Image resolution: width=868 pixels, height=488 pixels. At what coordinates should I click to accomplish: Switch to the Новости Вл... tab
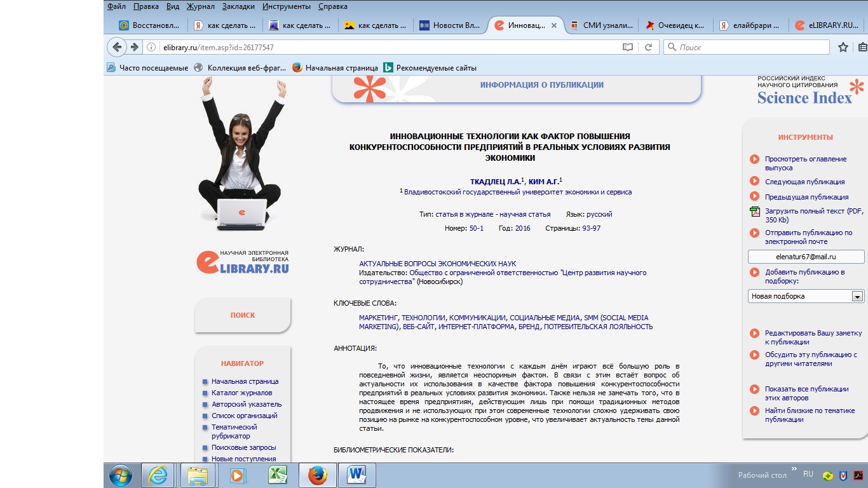point(450,25)
